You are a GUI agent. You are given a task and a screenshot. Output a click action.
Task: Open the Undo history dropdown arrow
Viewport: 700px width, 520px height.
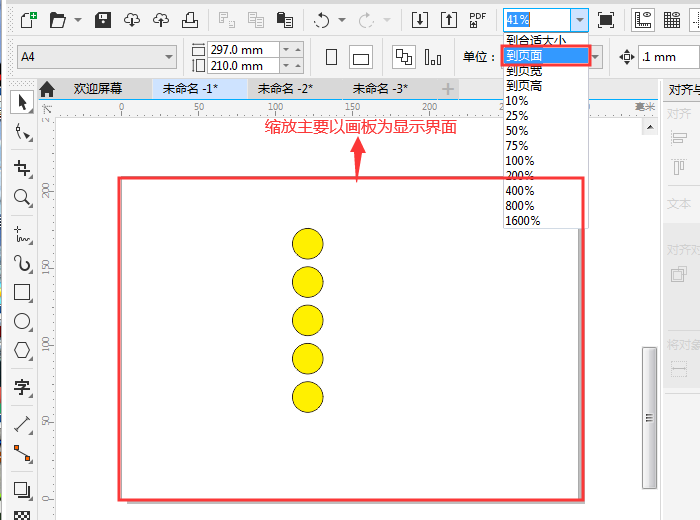point(342,20)
